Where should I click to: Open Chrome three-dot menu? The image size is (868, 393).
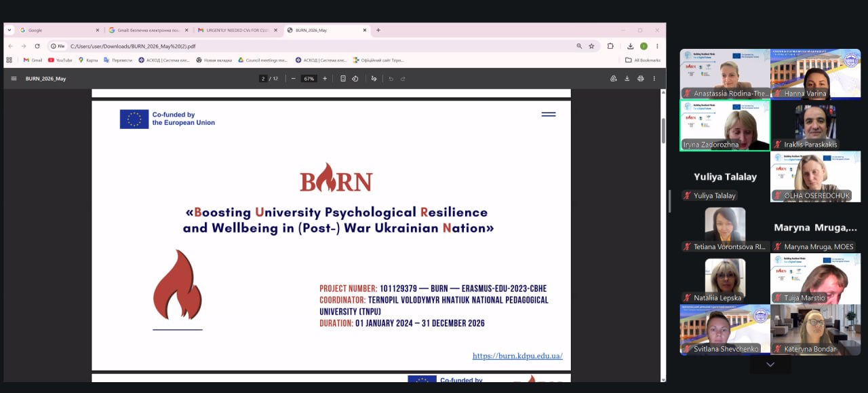[x=656, y=46]
